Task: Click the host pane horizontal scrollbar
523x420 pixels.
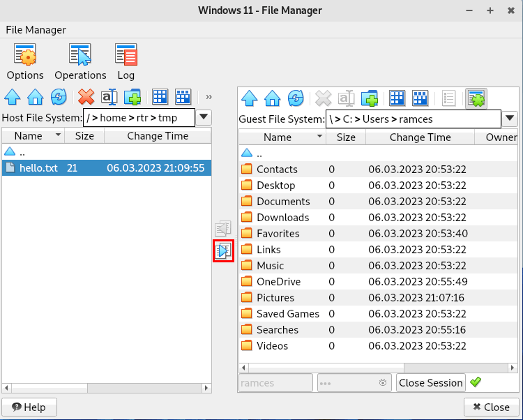Action: 107,388
